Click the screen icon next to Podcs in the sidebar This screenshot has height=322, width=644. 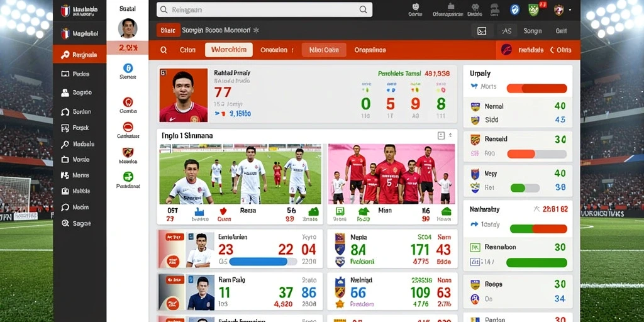tap(65, 74)
